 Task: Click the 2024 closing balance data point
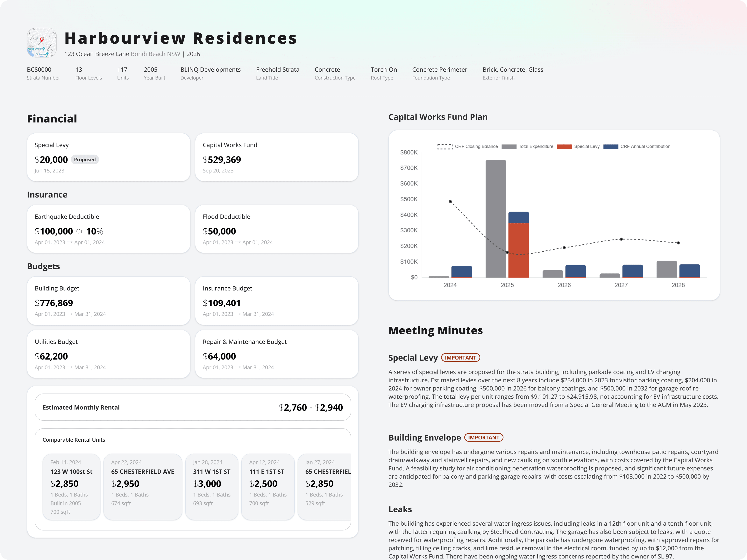tap(450, 201)
